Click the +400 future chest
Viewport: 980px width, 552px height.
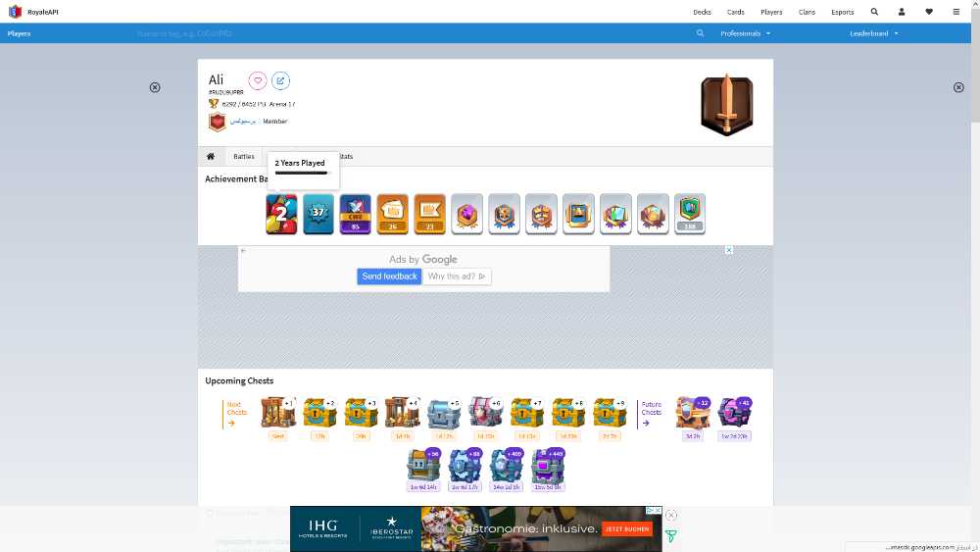tap(507, 464)
